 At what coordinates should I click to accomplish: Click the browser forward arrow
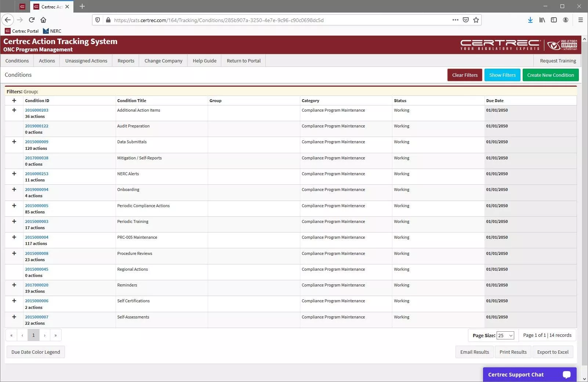pos(20,20)
